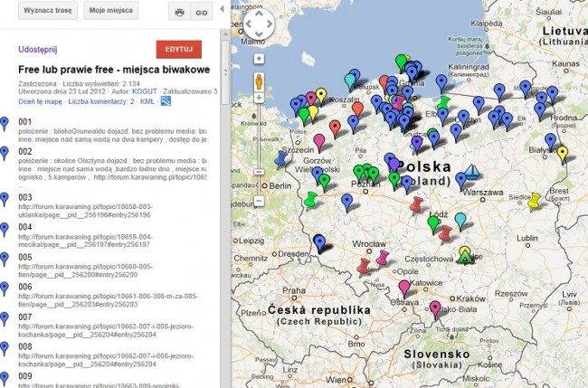
Task: Click the Wyznacz trasę button
Action: pos(48,11)
